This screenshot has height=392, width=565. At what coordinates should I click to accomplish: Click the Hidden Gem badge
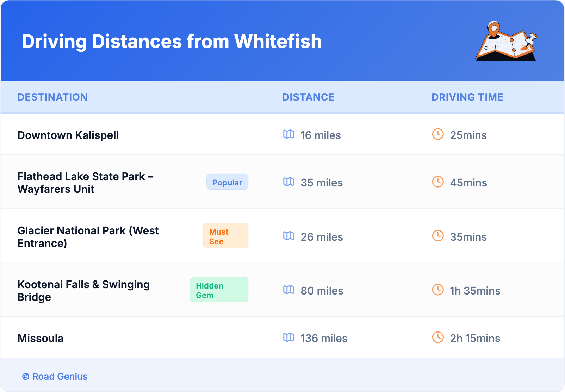click(x=219, y=290)
